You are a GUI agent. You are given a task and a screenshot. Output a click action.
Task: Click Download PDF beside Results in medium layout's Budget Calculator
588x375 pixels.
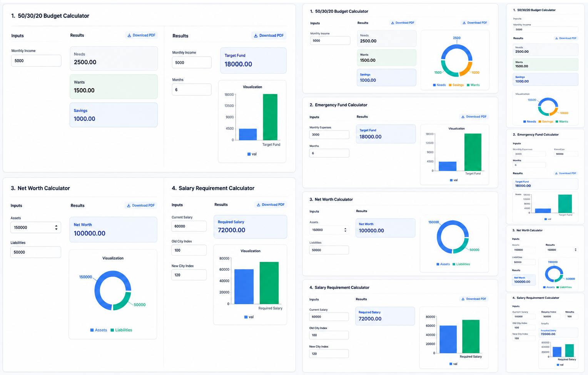click(403, 23)
